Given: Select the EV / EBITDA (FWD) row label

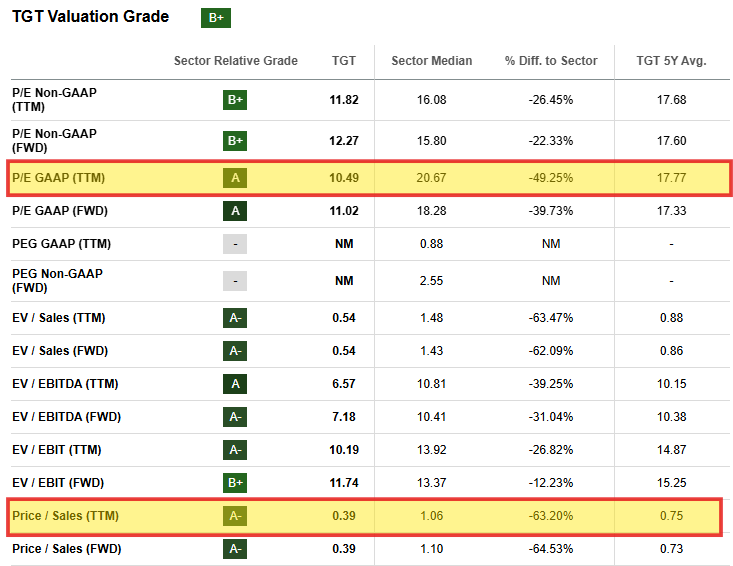Looking at the screenshot, I should pos(66,417).
